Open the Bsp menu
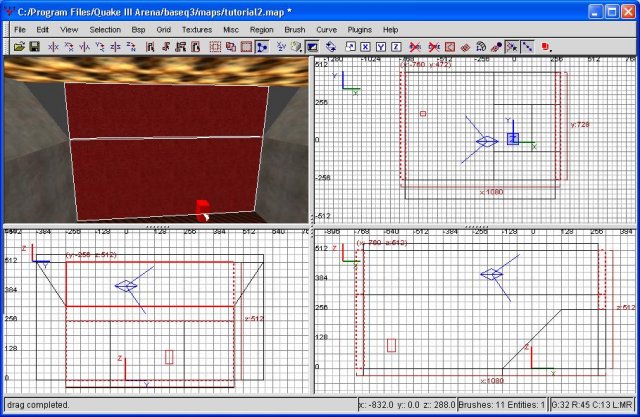The height and width of the screenshot is (417, 640). (138, 29)
